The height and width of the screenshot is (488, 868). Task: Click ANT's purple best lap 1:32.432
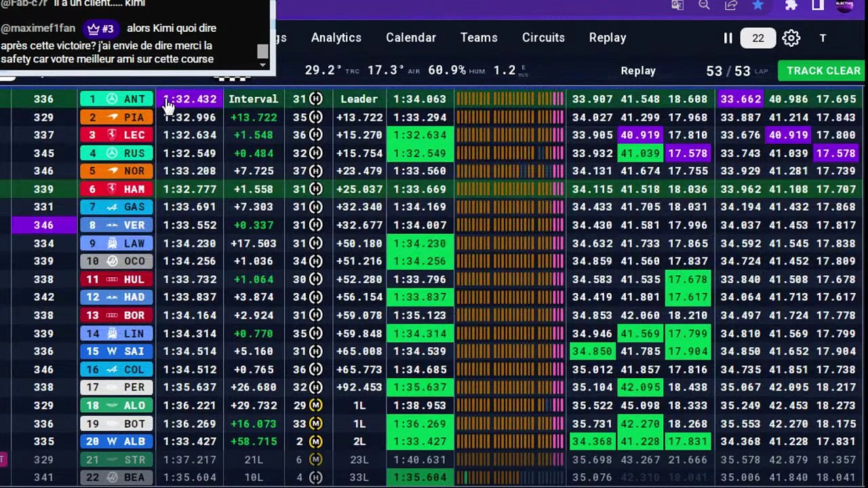(190, 99)
